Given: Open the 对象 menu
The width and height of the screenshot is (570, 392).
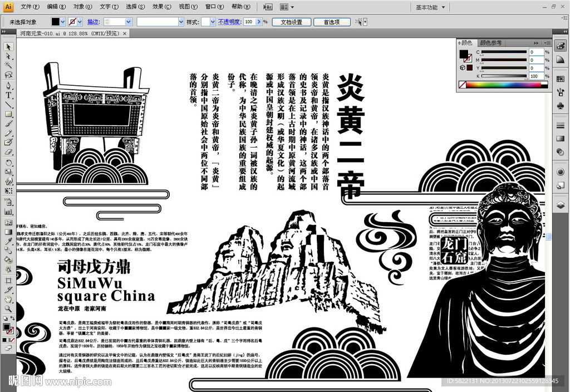Looking at the screenshot, I should (x=82, y=6).
